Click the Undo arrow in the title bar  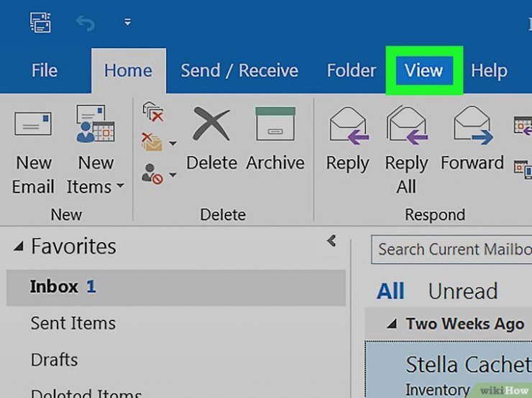(85, 24)
